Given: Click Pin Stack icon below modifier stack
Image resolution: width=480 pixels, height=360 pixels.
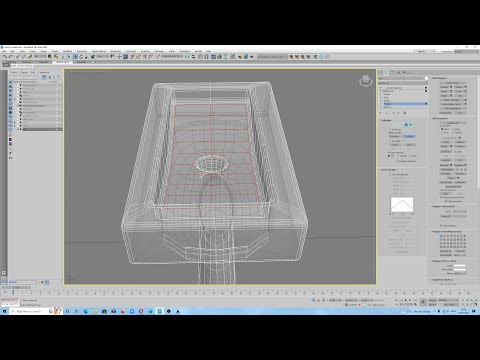Looking at the screenshot, I should pyautogui.click(x=380, y=113).
